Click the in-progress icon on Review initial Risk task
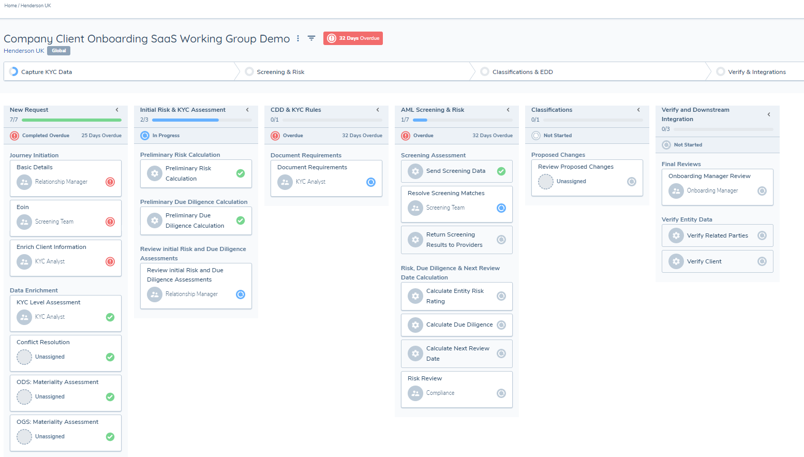Viewport: 804px width, 457px height. (x=240, y=294)
